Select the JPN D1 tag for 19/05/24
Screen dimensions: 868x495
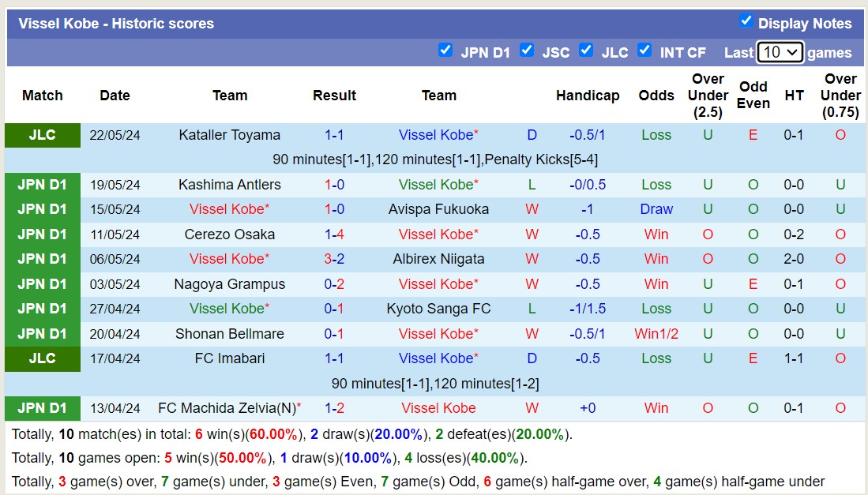pyautogui.click(x=43, y=185)
